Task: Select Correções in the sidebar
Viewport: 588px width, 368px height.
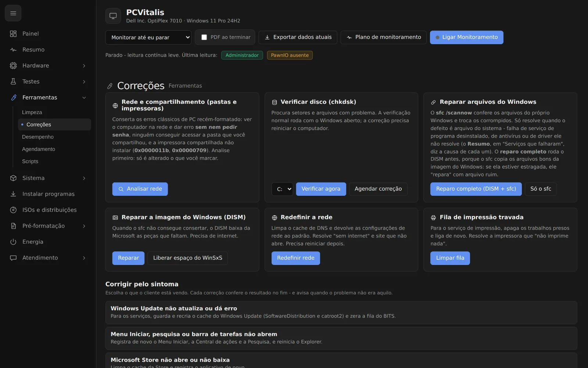Action: 54,124
